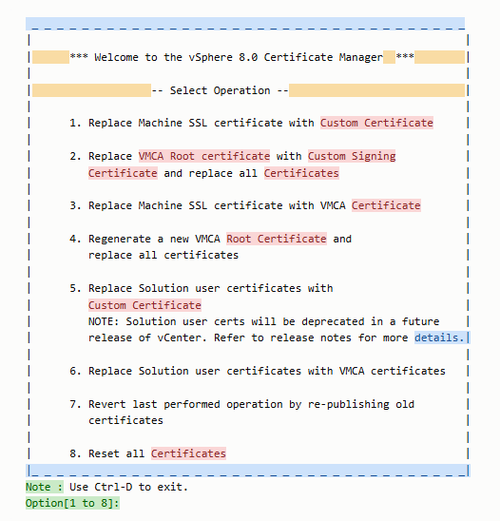Image resolution: width=500 pixels, height=521 pixels.
Task: Click option 1 Replace Machine SSL certificate line
Action: [251, 123]
